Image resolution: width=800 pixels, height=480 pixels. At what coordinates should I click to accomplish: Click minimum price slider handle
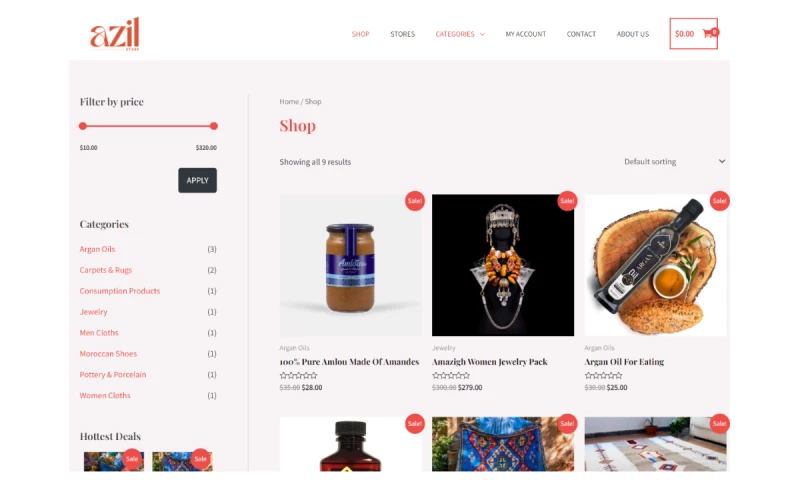point(83,126)
